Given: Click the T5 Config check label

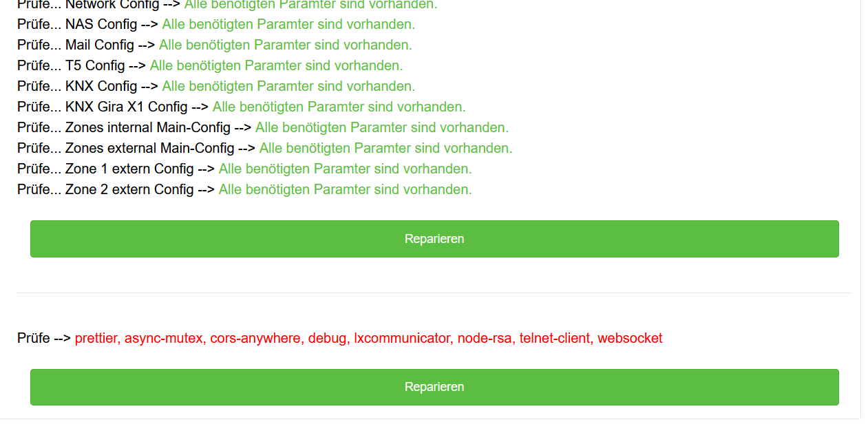Looking at the screenshot, I should point(95,66).
